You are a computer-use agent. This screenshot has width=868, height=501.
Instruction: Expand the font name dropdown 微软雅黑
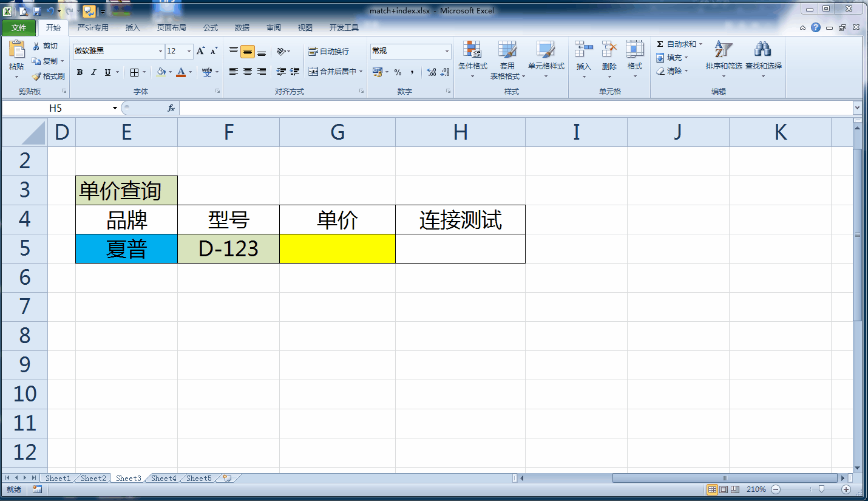click(x=160, y=52)
